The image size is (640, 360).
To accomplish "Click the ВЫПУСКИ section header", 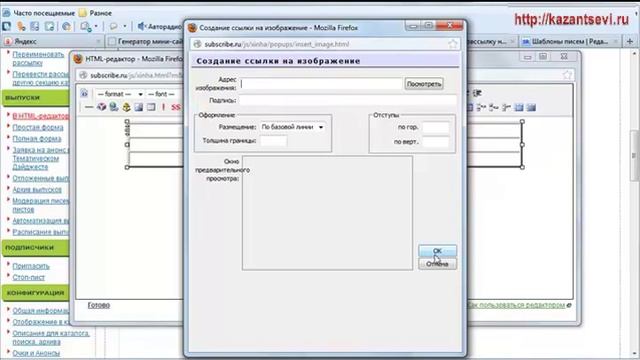I will pos(36,98).
